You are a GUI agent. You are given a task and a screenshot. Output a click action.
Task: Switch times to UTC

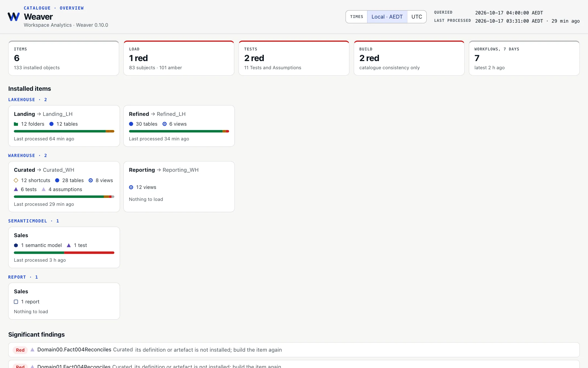417,17
